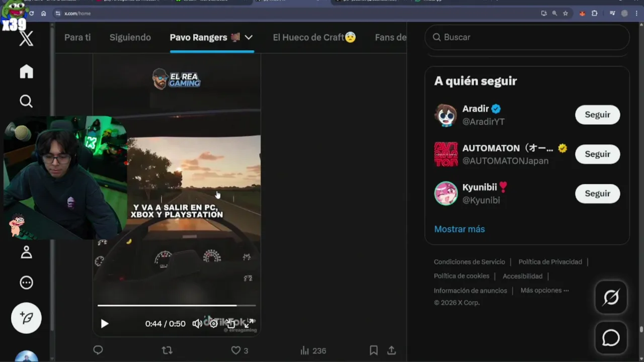The height and width of the screenshot is (362, 644).
Task: Follow Kyunibii with Seguir button
Action: click(x=597, y=193)
